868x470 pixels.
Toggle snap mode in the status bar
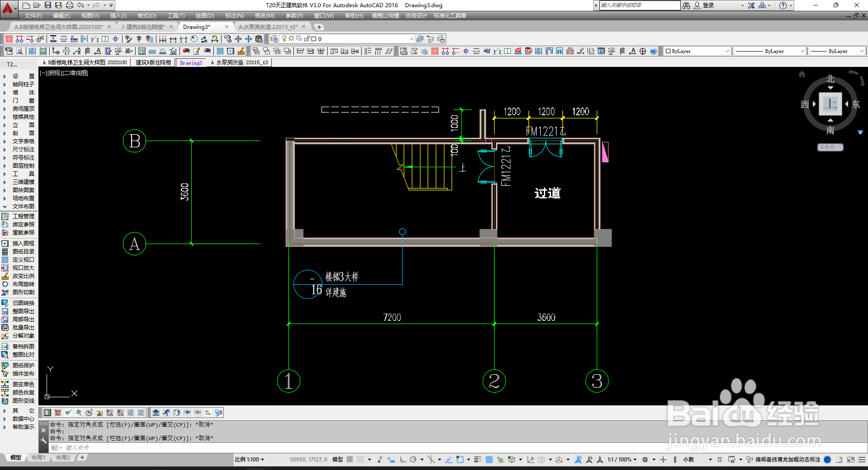[x=360, y=460]
